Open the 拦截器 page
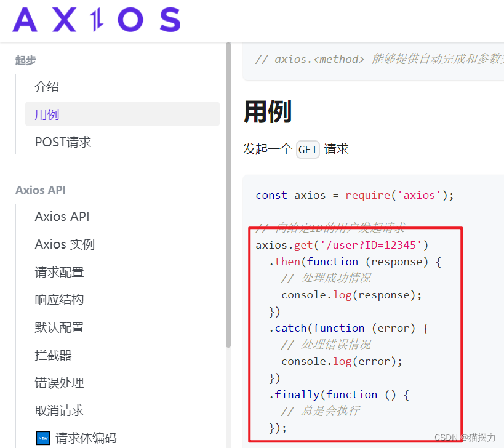Image resolution: width=504 pixels, height=448 pixels. (x=54, y=356)
